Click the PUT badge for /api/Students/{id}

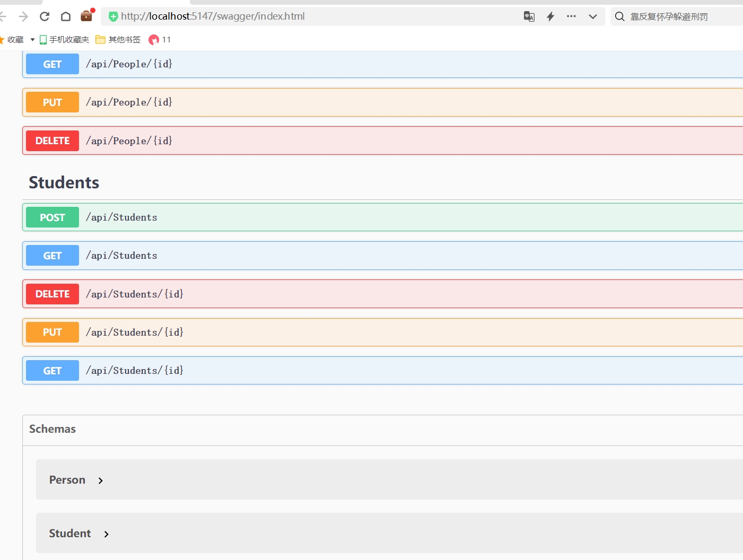(x=53, y=332)
